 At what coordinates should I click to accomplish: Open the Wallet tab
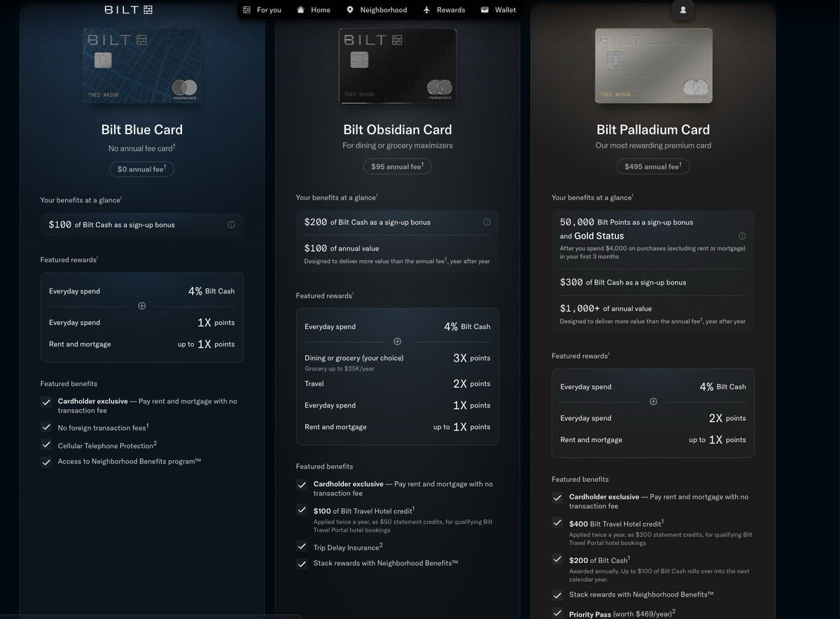click(x=498, y=10)
